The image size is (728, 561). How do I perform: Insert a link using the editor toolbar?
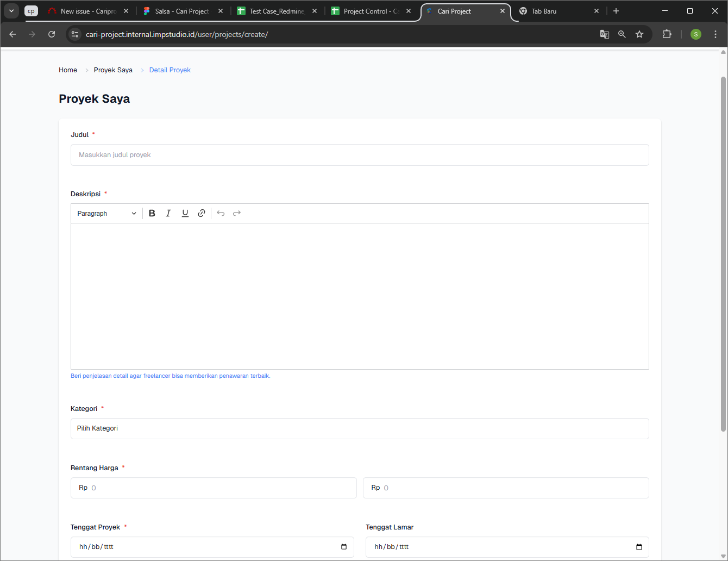(x=202, y=214)
